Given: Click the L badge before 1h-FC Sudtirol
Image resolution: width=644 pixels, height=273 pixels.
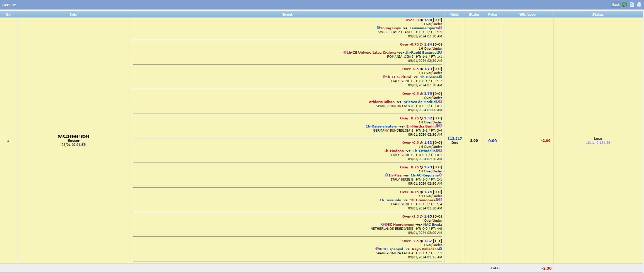Looking at the screenshot, I should pyautogui.click(x=384, y=77).
